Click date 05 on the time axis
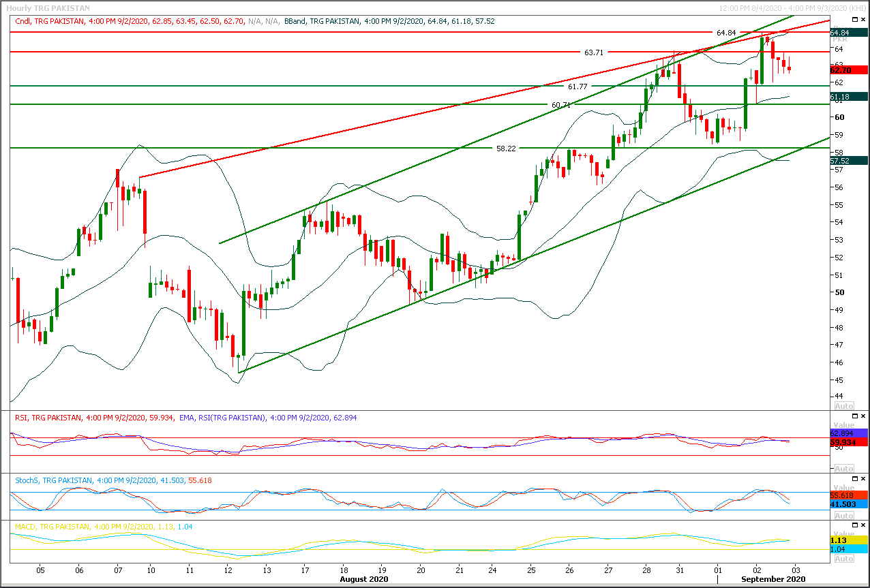The image size is (870, 588). 40,570
